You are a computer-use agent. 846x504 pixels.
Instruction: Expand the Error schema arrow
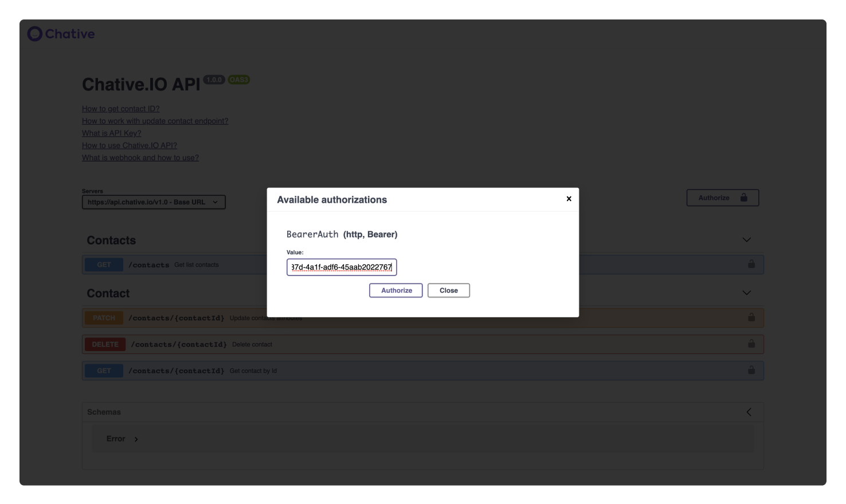136,439
